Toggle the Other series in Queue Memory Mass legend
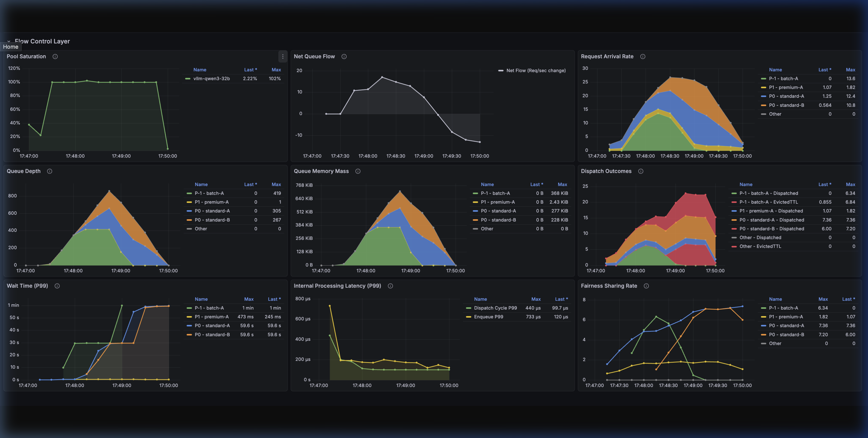Image resolution: width=868 pixels, height=438 pixels. [487, 229]
